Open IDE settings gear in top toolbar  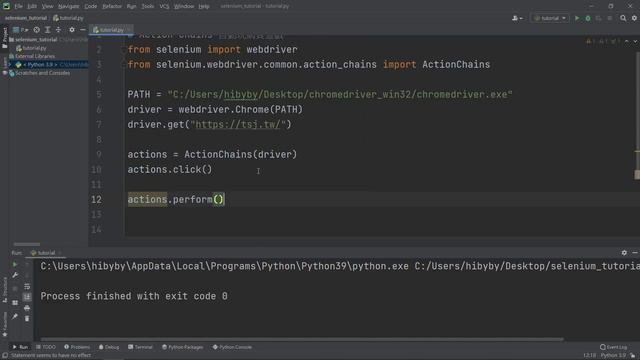pos(634,18)
